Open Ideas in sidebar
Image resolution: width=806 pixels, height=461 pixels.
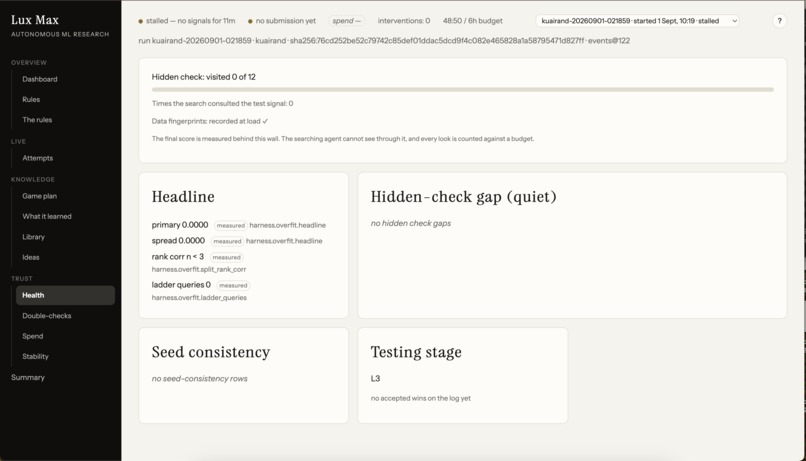[x=31, y=257]
